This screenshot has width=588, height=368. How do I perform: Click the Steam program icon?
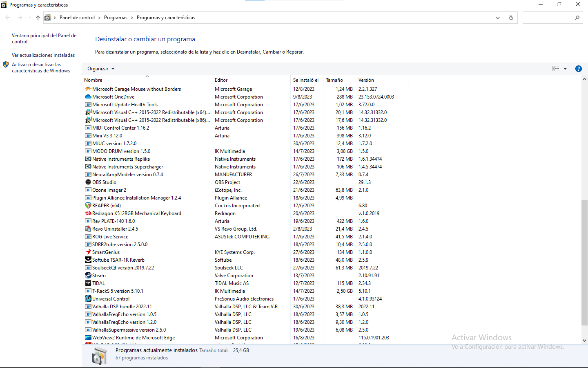tap(88, 276)
